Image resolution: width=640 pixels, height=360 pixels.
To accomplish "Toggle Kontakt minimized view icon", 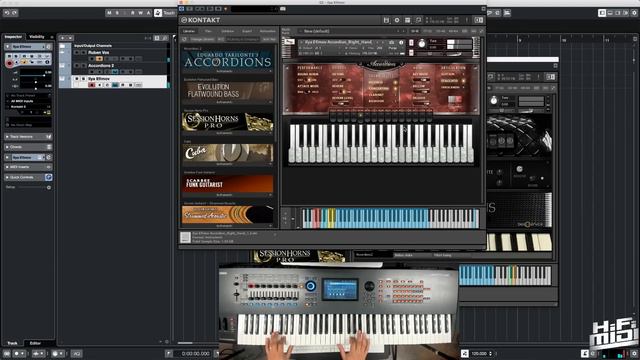I will coord(418,20).
